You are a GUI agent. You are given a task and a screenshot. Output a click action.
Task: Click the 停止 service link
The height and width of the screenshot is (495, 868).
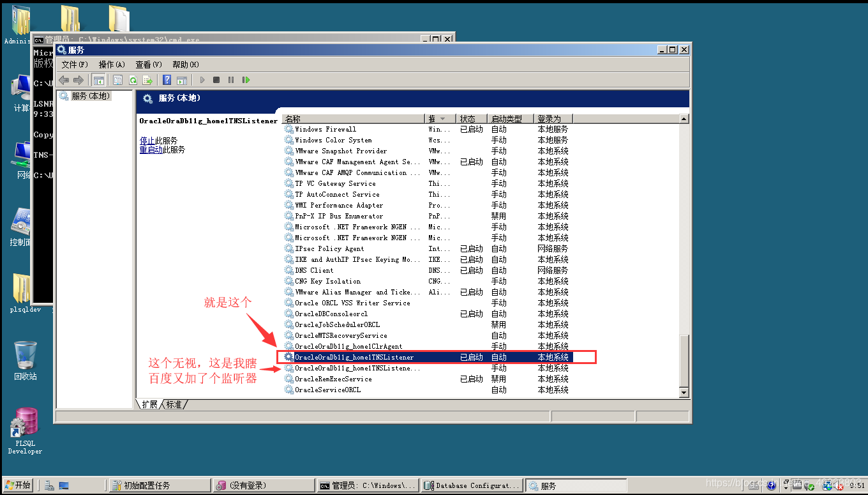pos(147,141)
